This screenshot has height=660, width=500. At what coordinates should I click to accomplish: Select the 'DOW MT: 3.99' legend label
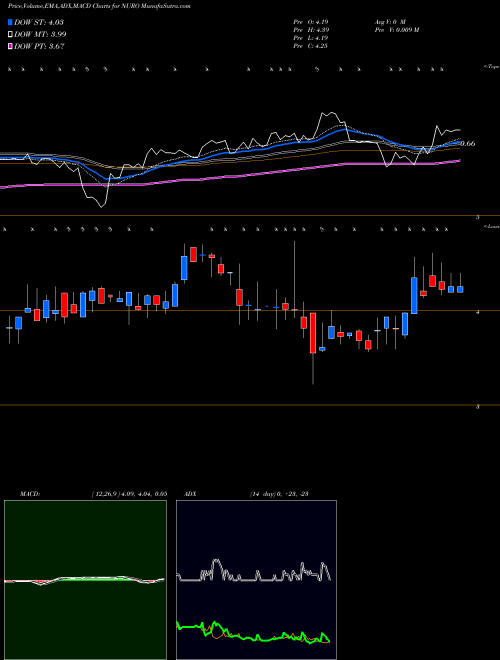[40, 34]
